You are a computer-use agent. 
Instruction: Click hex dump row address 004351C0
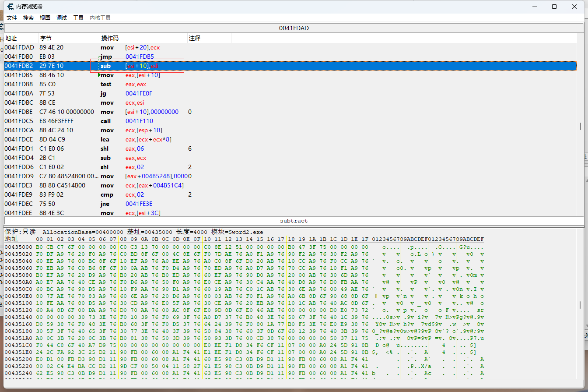[19, 345]
